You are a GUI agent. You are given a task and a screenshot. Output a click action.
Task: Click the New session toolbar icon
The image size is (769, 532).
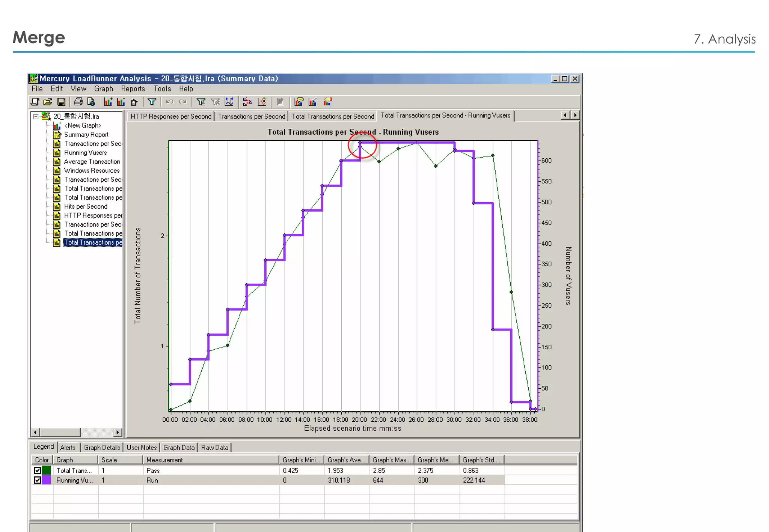point(35,102)
